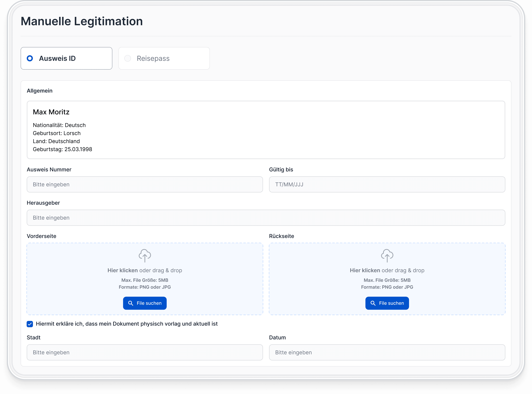Click the magnifier icon in left File suchen button
Viewport: 532px width, 394px height.
(131, 303)
